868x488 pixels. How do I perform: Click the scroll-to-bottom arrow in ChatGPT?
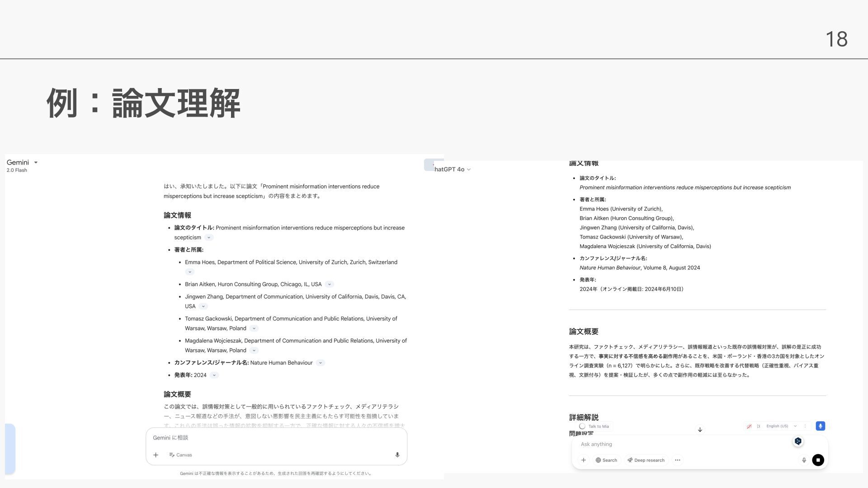pyautogui.click(x=700, y=430)
